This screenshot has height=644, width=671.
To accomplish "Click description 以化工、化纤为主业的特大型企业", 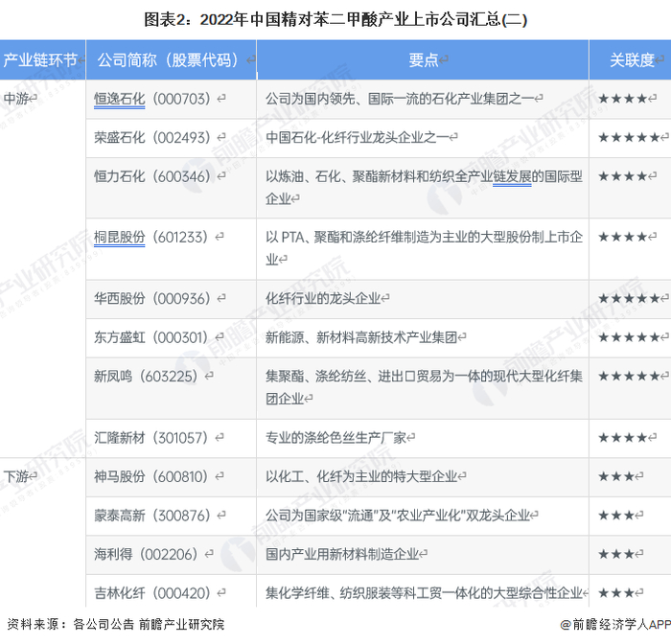I will click(361, 476).
